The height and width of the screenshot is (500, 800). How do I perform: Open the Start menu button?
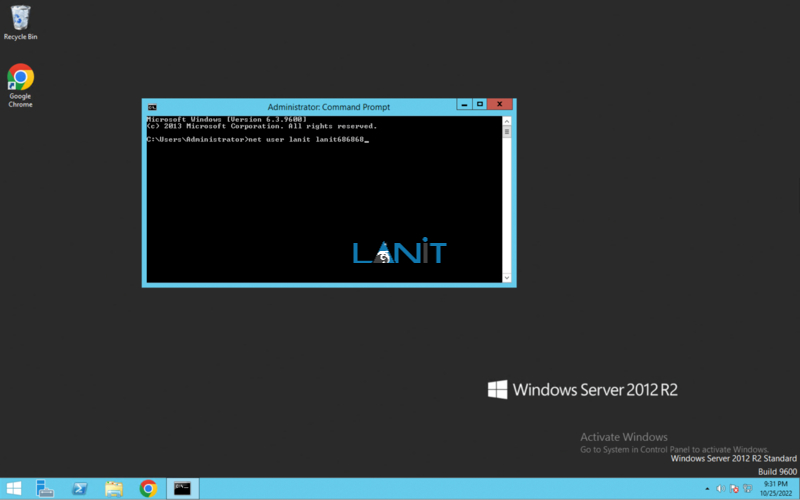(x=14, y=488)
